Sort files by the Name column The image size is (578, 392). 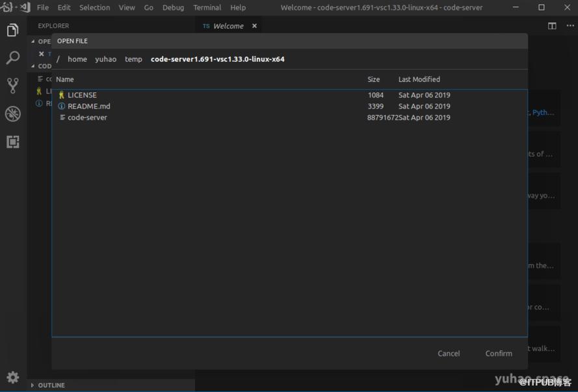pos(65,79)
